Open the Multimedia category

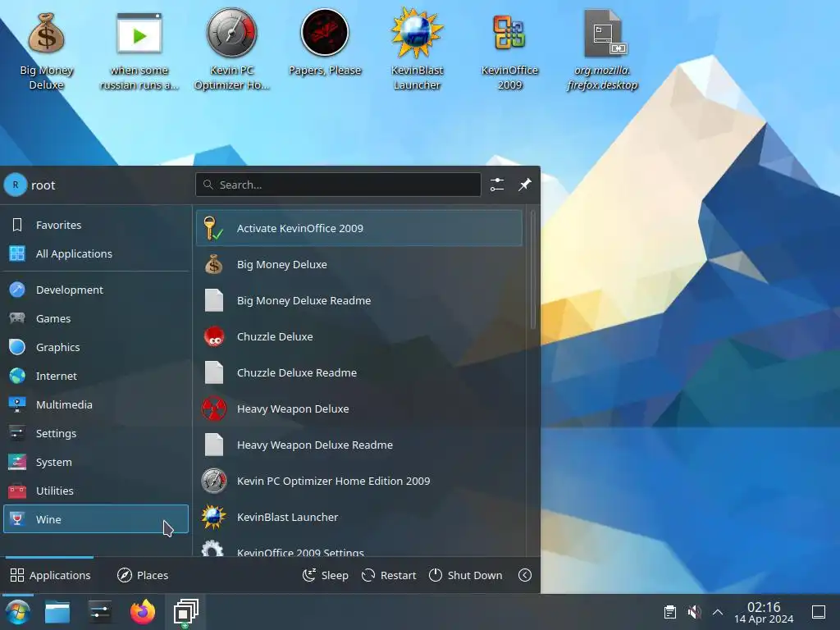(x=96, y=405)
